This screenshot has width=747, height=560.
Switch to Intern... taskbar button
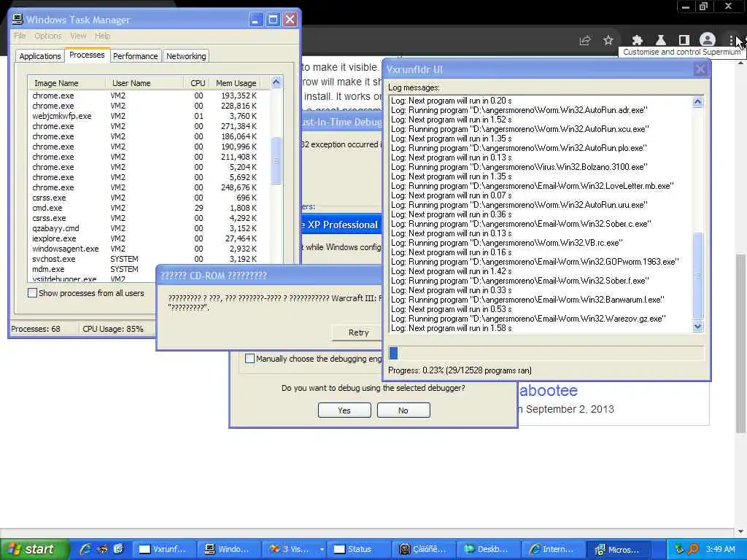[x=554, y=549]
